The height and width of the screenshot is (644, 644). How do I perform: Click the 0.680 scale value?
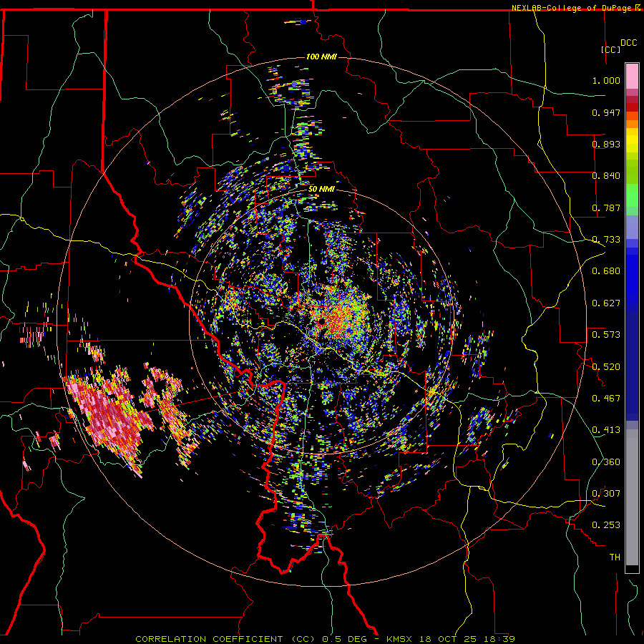(606, 271)
